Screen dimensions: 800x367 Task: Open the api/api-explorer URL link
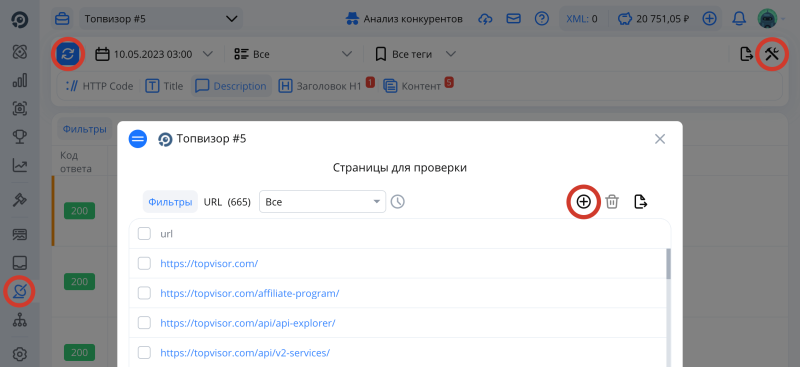(x=248, y=323)
